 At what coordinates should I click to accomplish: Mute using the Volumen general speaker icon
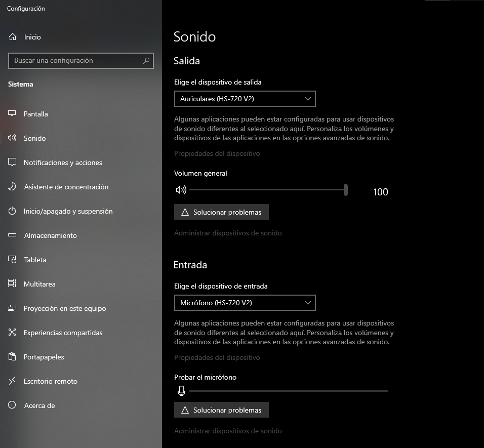pos(181,190)
